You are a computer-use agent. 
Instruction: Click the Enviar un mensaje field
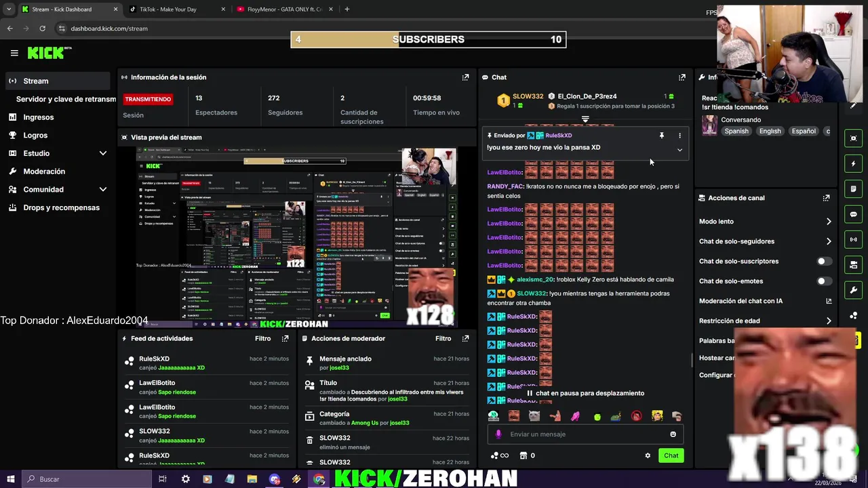click(585, 434)
